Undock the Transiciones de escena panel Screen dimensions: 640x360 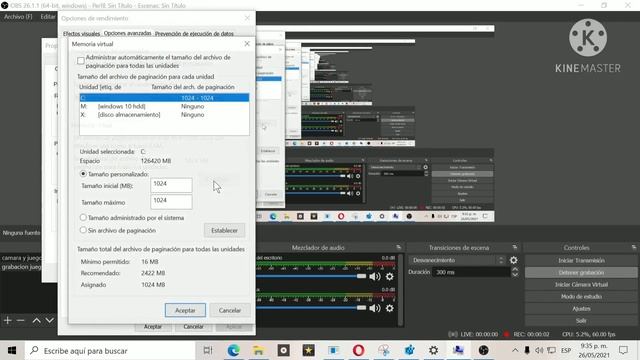pyautogui.click(x=515, y=247)
